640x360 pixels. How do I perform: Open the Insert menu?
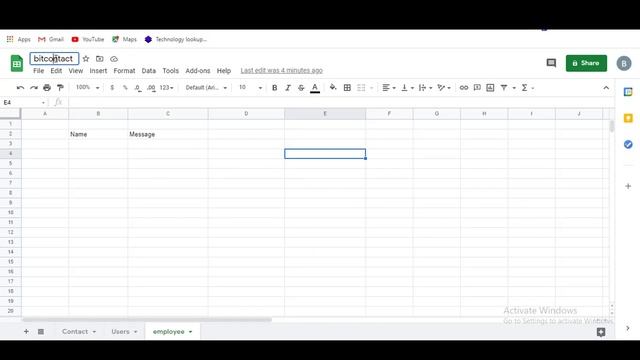[x=98, y=71]
